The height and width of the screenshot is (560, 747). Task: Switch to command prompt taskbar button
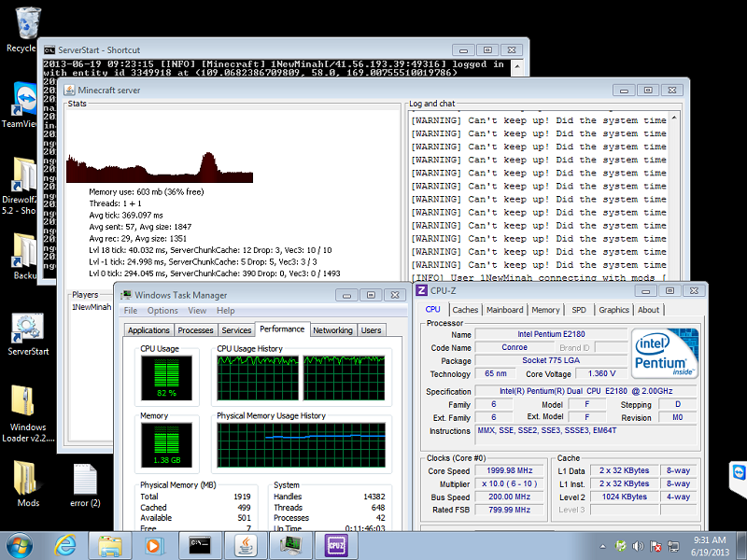(x=200, y=546)
